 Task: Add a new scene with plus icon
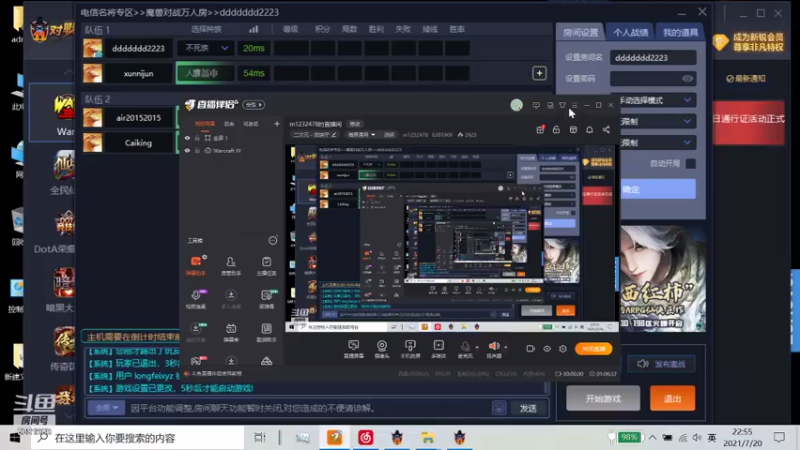coord(277,124)
